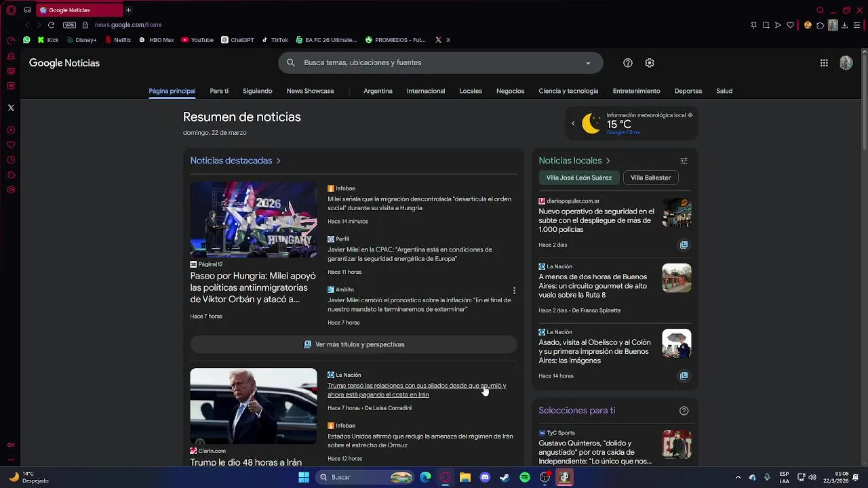This screenshot has height=488, width=868.
Task: Click the site security padlock icon
Action: pos(85,25)
